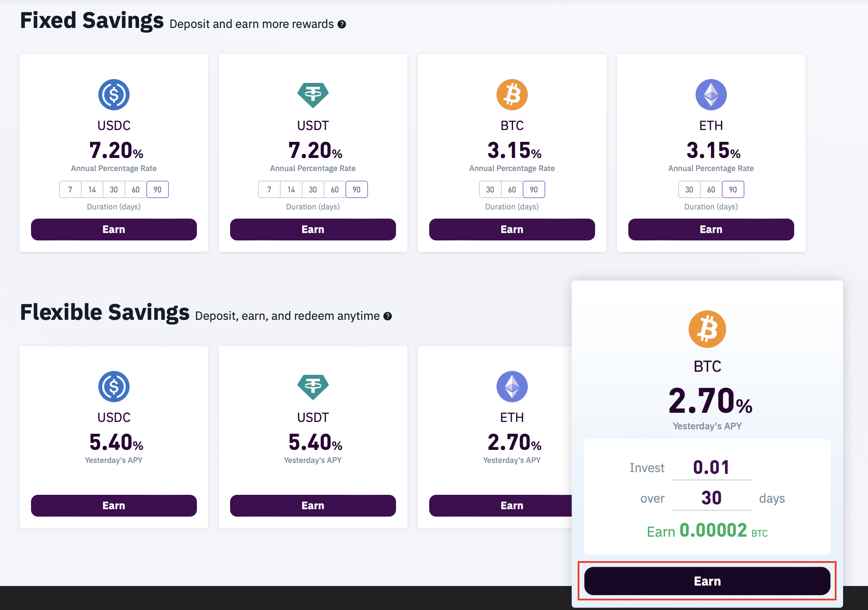Select 7-day duration for USDC fixed savings
868x610 pixels.
tap(70, 189)
